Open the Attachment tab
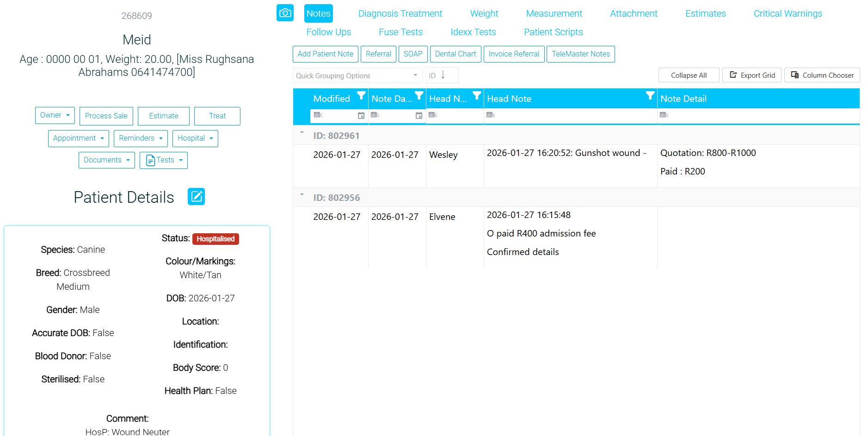Screen dimensions: 868x436 click(x=634, y=13)
